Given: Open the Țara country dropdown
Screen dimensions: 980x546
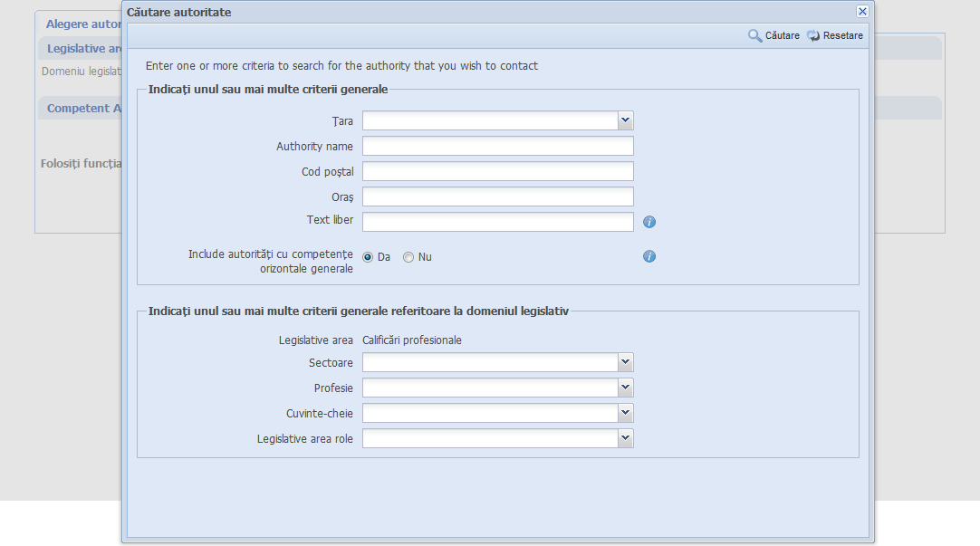Looking at the screenshot, I should 625,120.
